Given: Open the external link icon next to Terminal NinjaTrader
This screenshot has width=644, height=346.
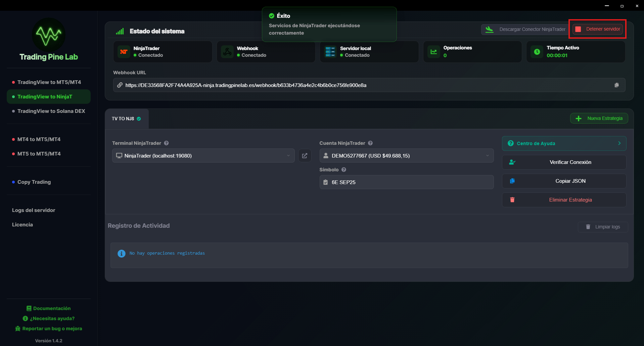Looking at the screenshot, I should pos(305,156).
